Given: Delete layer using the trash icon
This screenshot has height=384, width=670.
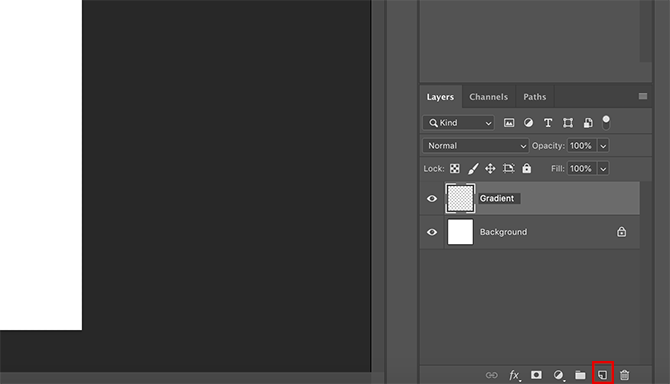Looking at the screenshot, I should 624,375.
